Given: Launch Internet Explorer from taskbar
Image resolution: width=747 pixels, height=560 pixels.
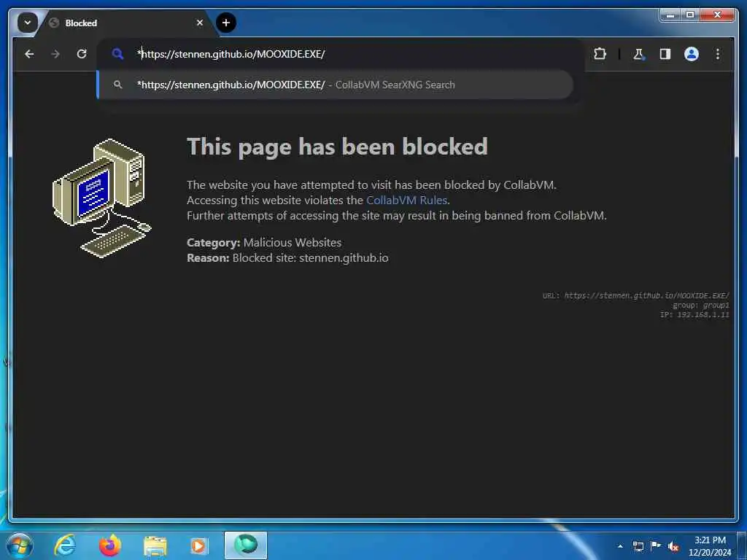Looking at the screenshot, I should (64, 545).
